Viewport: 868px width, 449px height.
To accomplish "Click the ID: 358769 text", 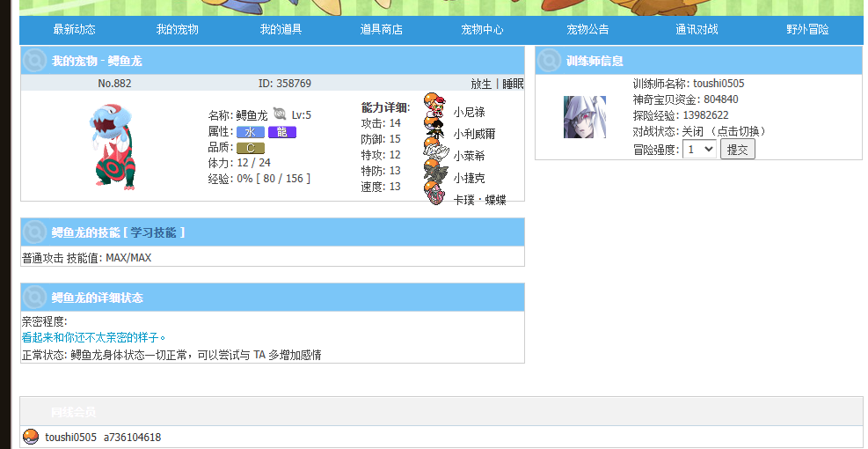I will click(x=285, y=84).
